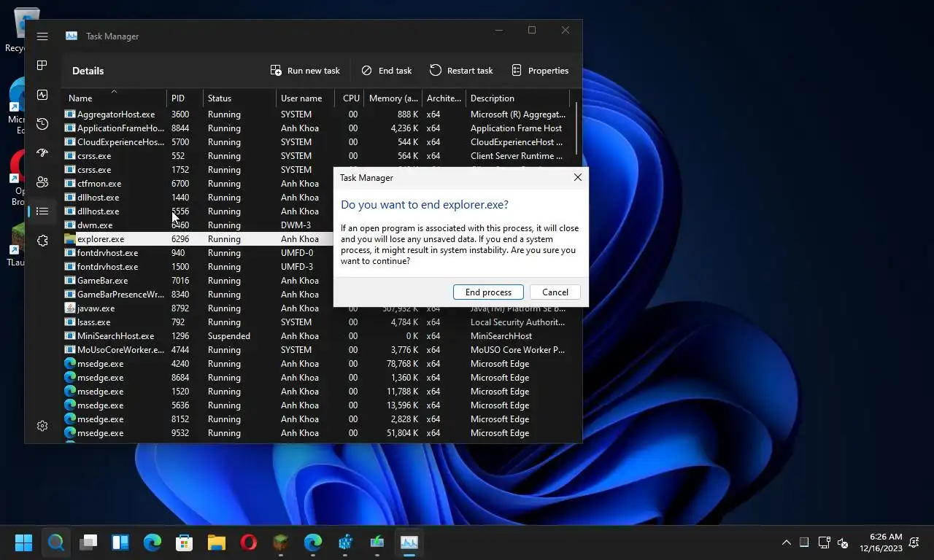
Task: Select the explorer.exe row
Action: (x=197, y=239)
